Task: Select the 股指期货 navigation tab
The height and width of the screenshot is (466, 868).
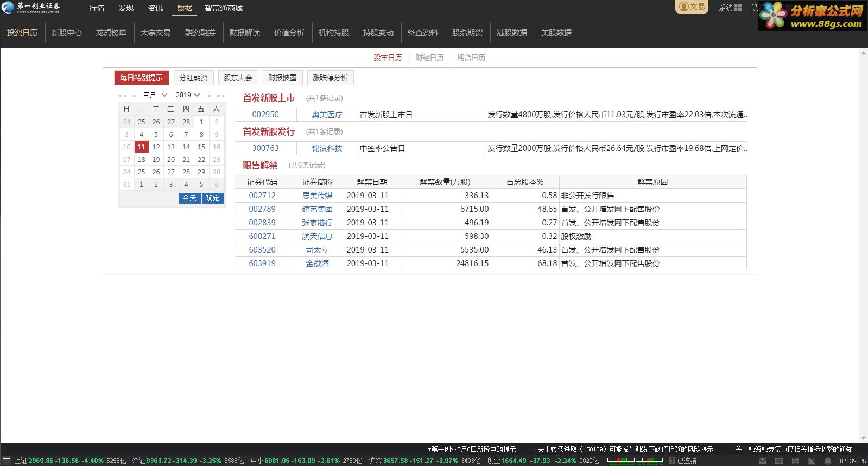Action: tap(467, 33)
